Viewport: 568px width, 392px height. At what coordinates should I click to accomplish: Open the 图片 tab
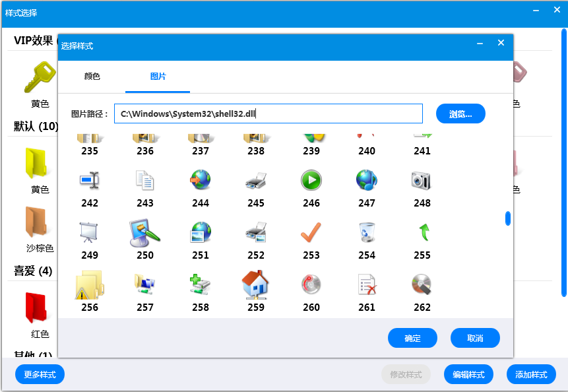[x=158, y=77]
